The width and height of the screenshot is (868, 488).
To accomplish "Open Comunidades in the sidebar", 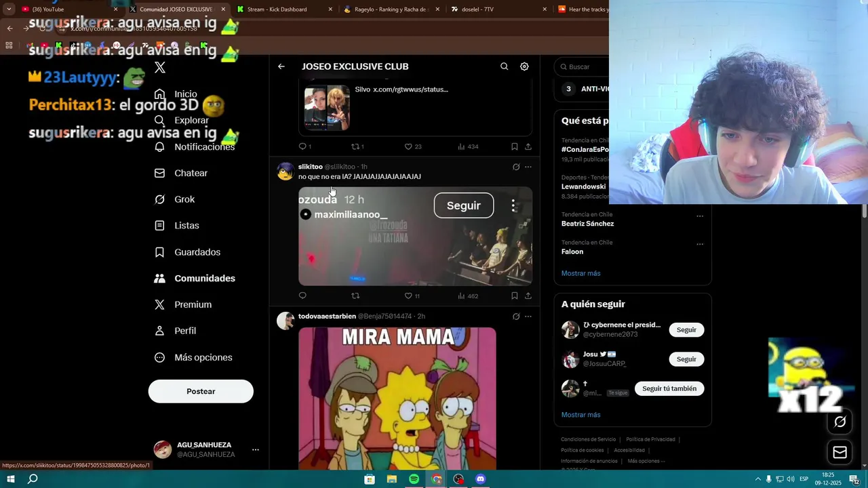I will 195,279.
